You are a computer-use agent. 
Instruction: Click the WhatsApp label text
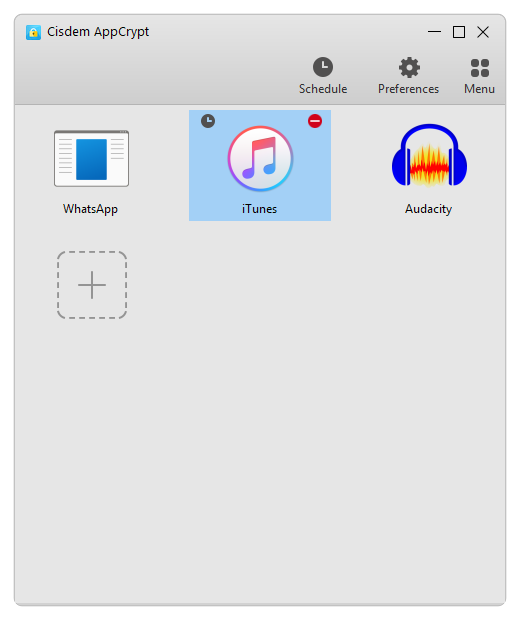(x=91, y=209)
